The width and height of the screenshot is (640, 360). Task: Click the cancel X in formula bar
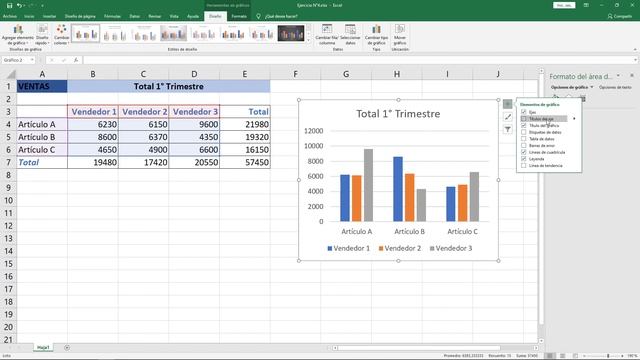pos(52,60)
